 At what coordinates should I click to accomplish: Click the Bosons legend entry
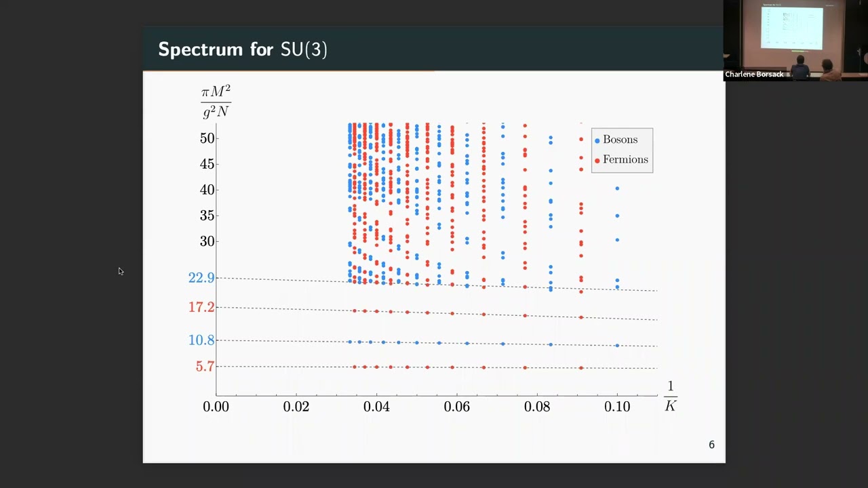tap(620, 140)
